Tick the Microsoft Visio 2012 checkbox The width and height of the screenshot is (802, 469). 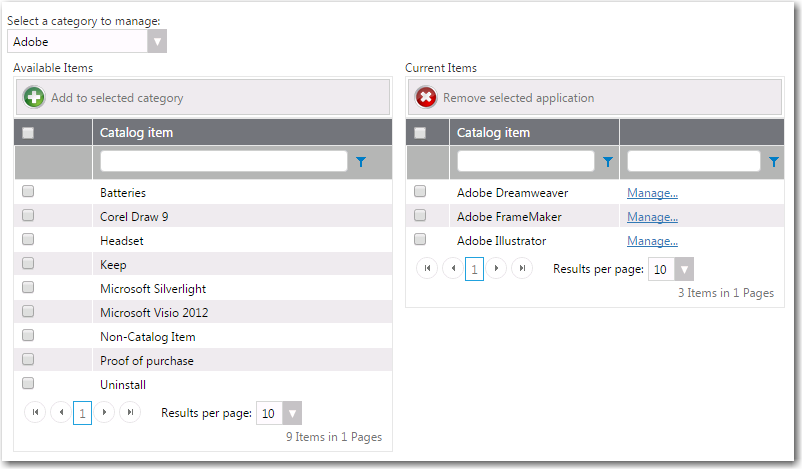(28, 311)
